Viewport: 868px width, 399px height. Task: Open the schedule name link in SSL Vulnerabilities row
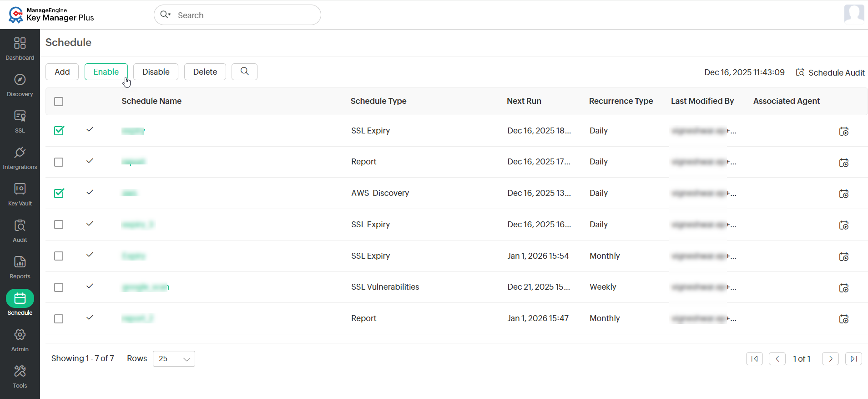[x=146, y=287]
